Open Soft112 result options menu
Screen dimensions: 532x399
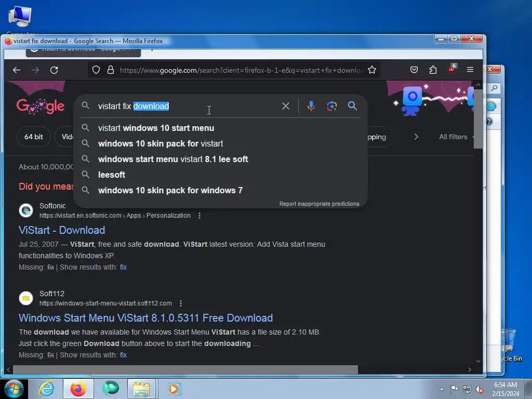(x=181, y=303)
